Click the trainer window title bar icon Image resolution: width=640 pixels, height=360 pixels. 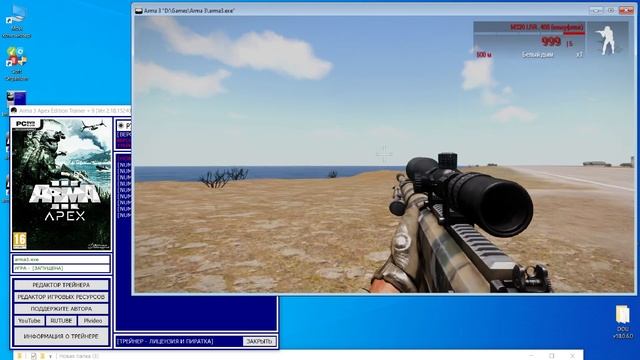click(x=14, y=111)
